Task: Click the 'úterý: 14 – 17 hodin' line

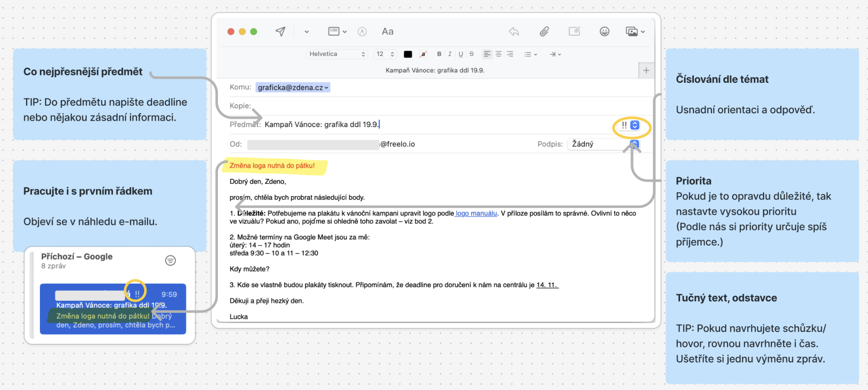Action: [260, 245]
